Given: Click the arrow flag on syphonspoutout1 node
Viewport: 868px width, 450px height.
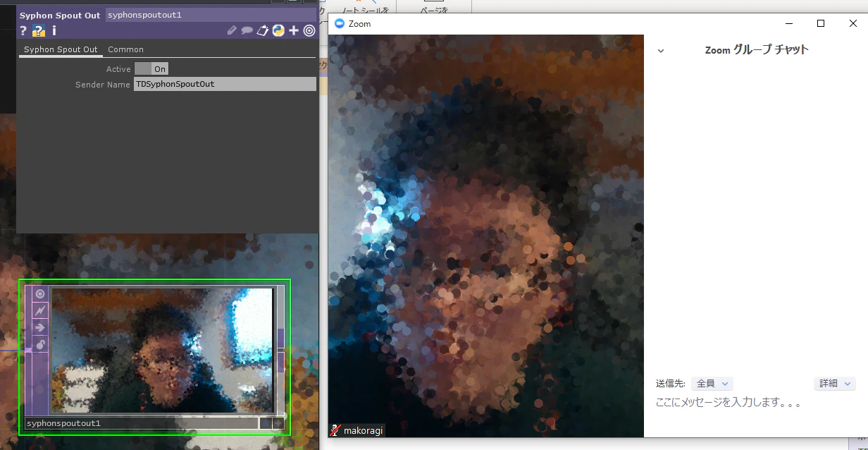Looking at the screenshot, I should pos(40,327).
